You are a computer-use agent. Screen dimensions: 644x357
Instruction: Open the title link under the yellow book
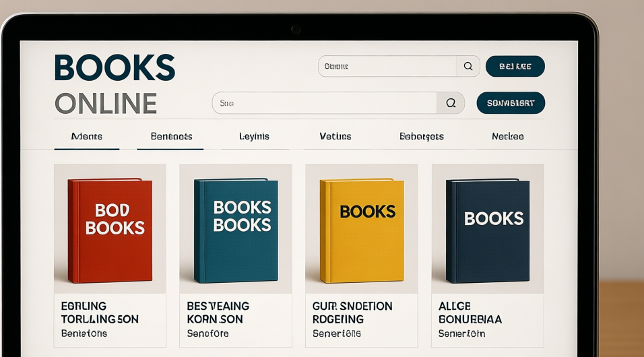(352, 313)
